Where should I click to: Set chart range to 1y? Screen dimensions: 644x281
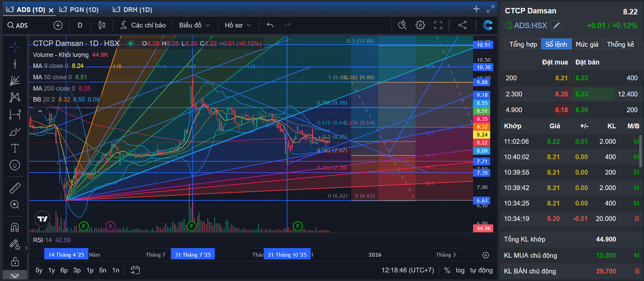51,270
